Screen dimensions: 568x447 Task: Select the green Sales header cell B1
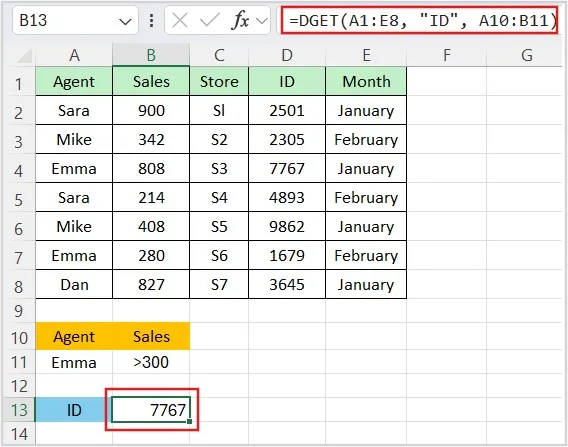click(x=151, y=82)
